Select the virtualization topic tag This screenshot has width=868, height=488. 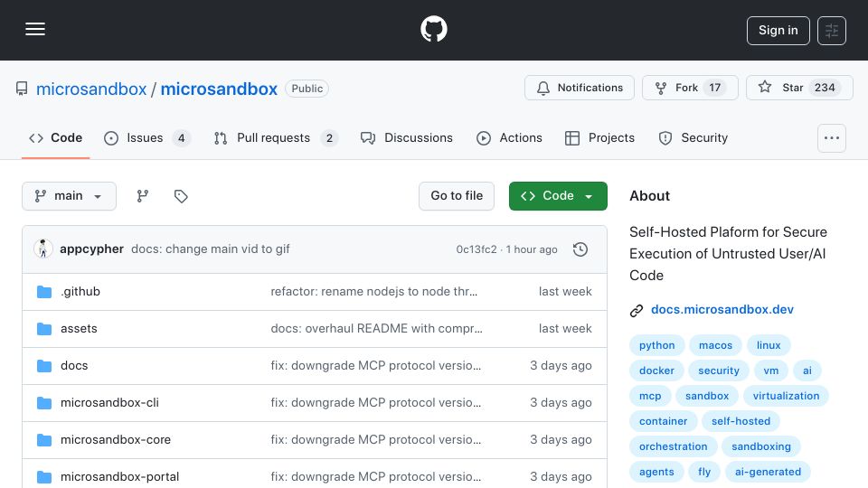(x=786, y=396)
